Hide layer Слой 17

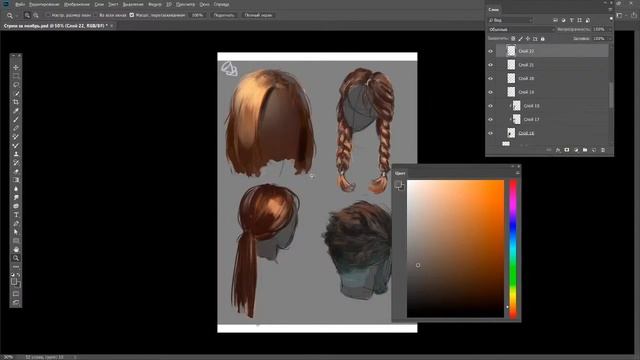tap(491, 120)
